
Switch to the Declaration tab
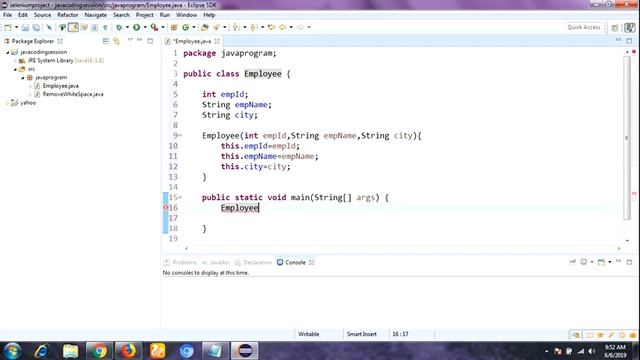253,262
